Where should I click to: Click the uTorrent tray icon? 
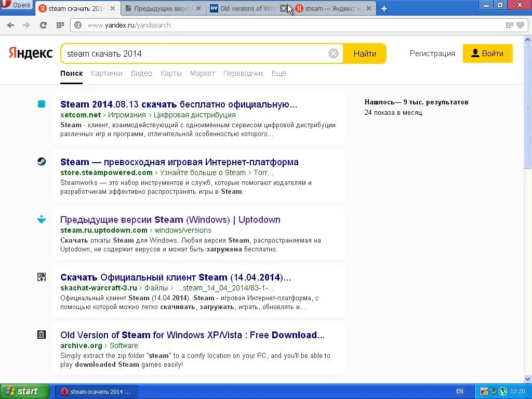(503, 392)
